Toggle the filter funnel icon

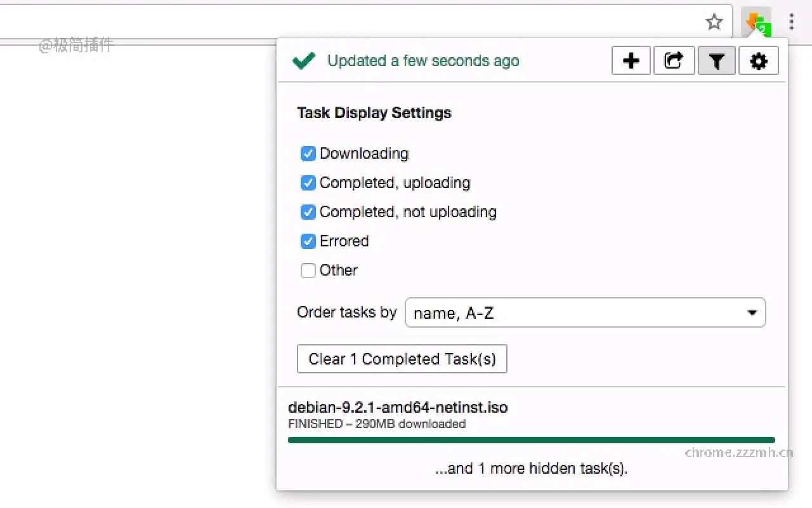716,61
